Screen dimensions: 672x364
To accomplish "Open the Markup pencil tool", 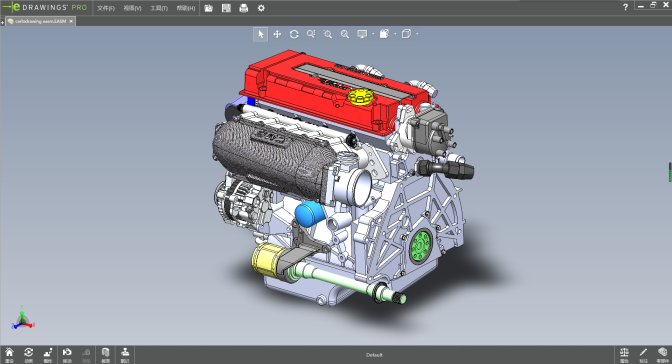I will [x=643, y=355].
